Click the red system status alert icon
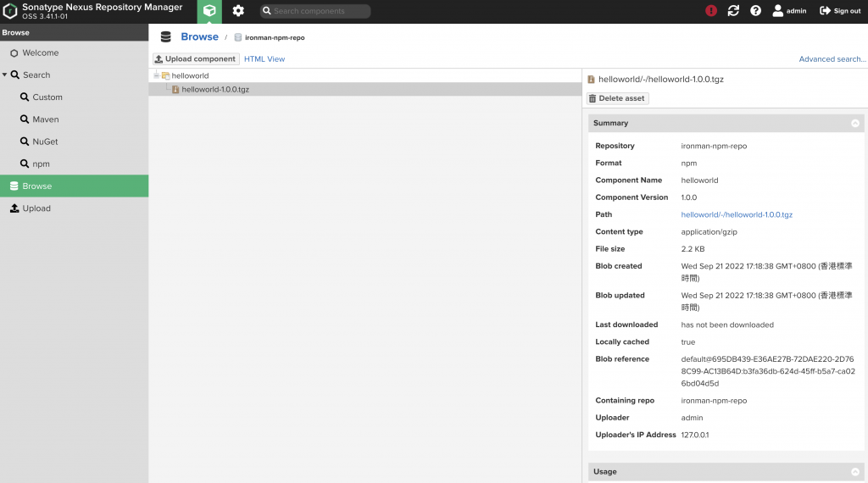 click(x=711, y=10)
